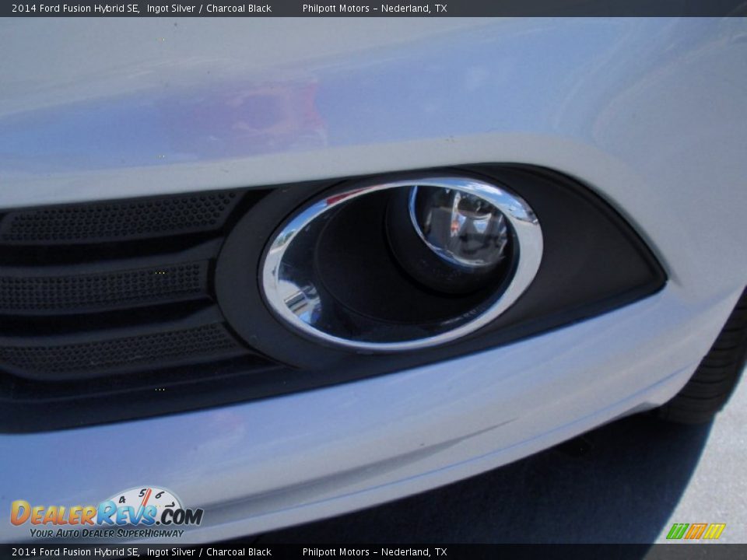This screenshot has height=560, width=747.
Task: Click the Your Auto Dealer SuperHighway tagline
Action: click(x=105, y=534)
